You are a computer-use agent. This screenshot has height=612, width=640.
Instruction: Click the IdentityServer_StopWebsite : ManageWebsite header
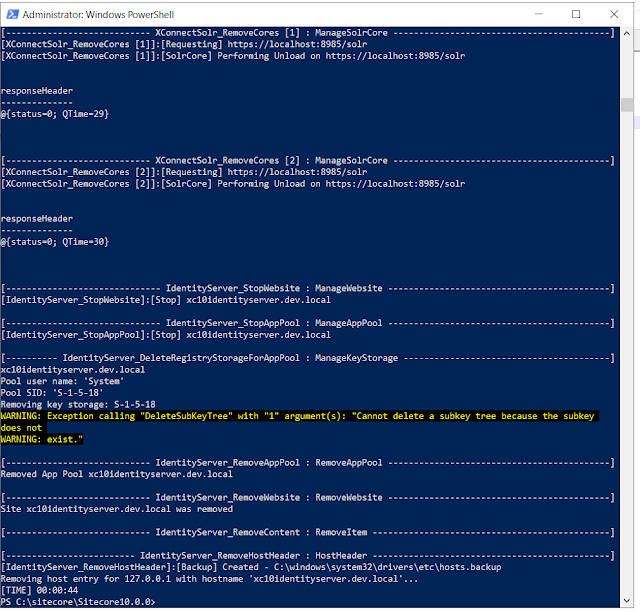point(308,288)
